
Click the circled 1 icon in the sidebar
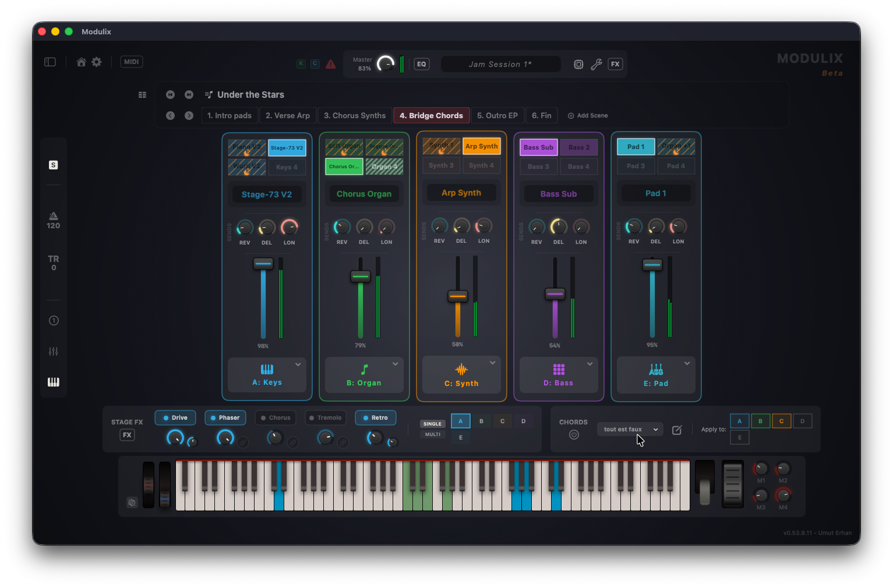pyautogui.click(x=54, y=320)
